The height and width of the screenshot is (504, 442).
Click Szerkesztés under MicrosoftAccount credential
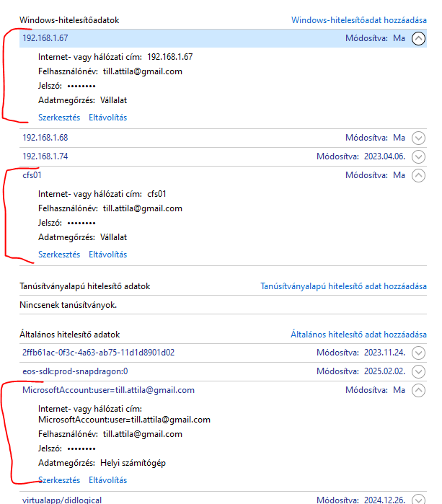tap(59, 480)
